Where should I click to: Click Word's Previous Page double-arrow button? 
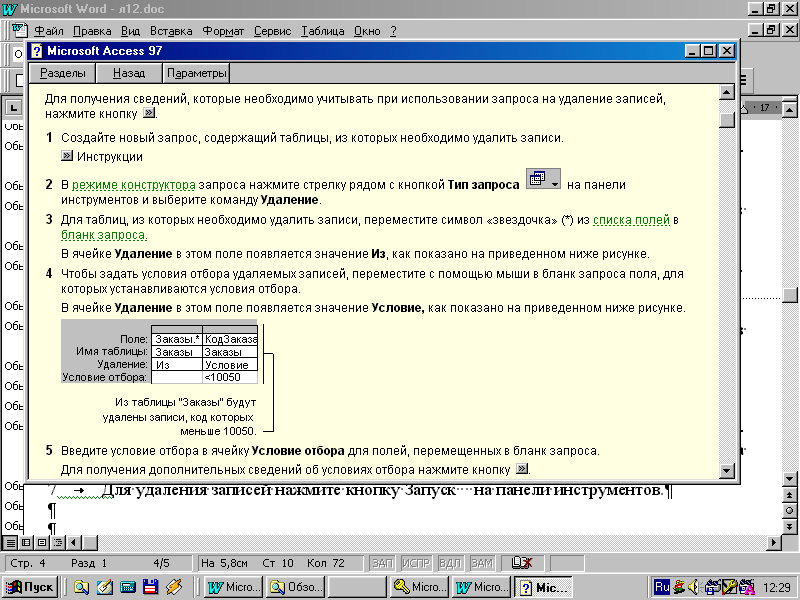(790, 495)
